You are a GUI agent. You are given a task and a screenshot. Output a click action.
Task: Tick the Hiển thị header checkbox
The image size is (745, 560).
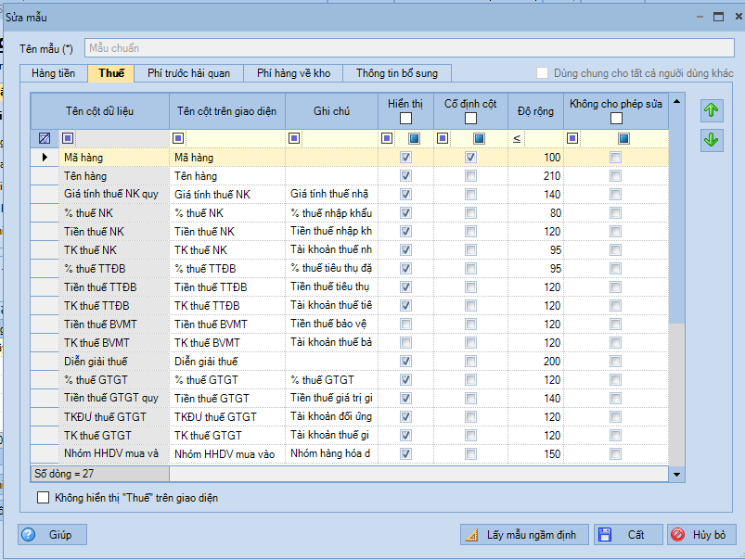click(405, 118)
